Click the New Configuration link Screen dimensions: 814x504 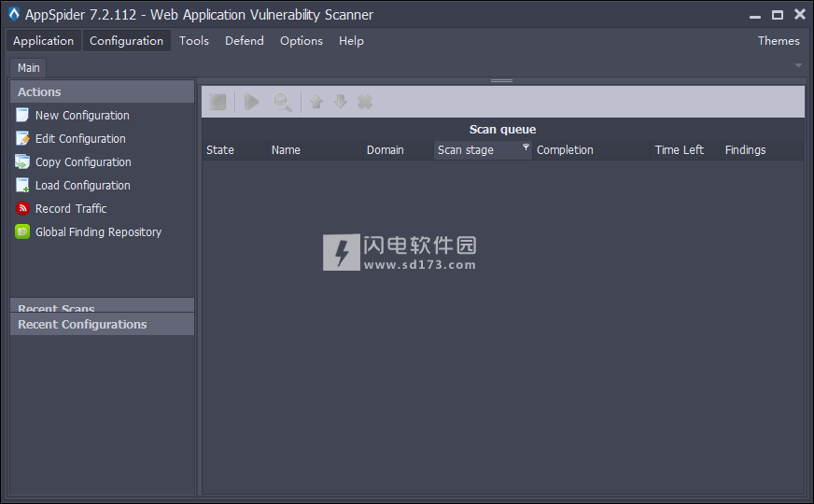coord(82,115)
